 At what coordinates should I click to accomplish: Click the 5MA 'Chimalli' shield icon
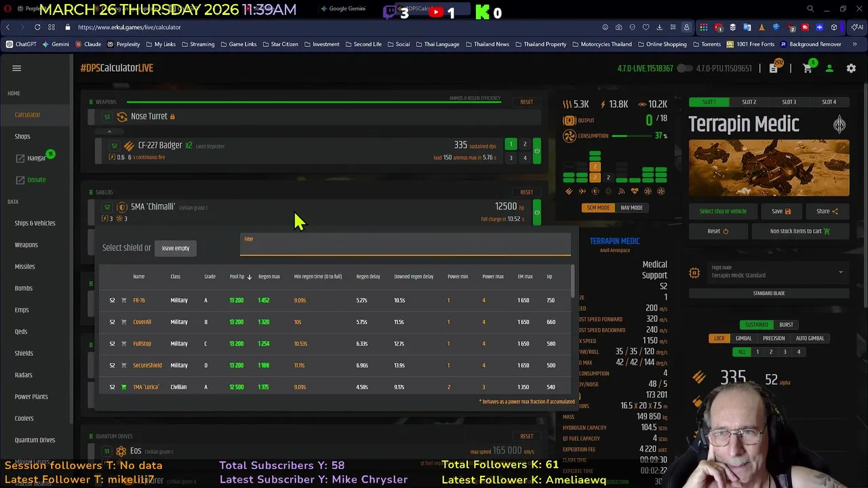pyautogui.click(x=122, y=207)
